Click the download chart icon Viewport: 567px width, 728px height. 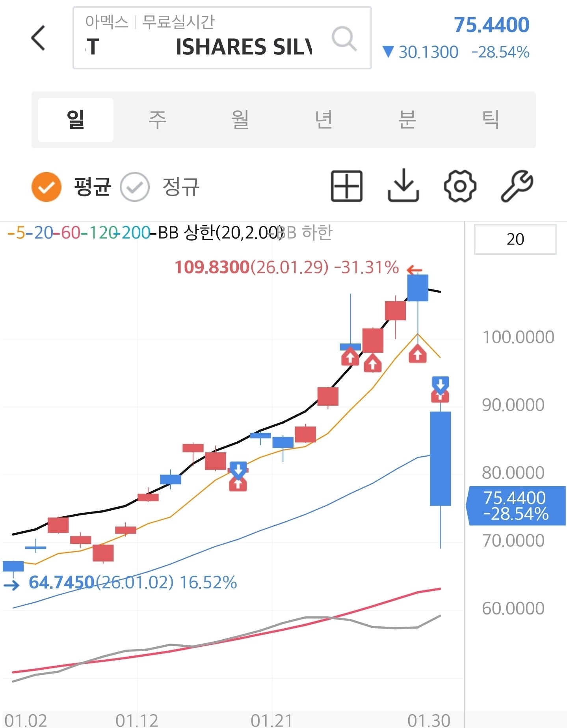coord(403,186)
